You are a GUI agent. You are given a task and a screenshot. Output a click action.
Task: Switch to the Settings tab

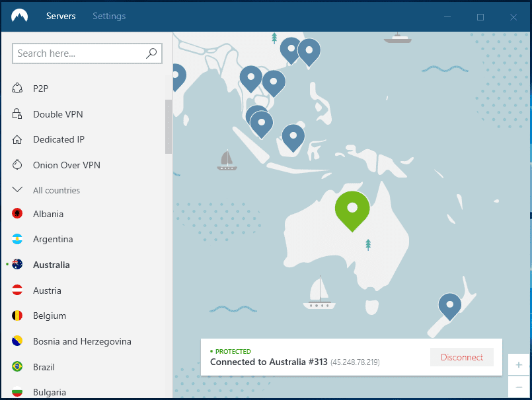coord(109,16)
